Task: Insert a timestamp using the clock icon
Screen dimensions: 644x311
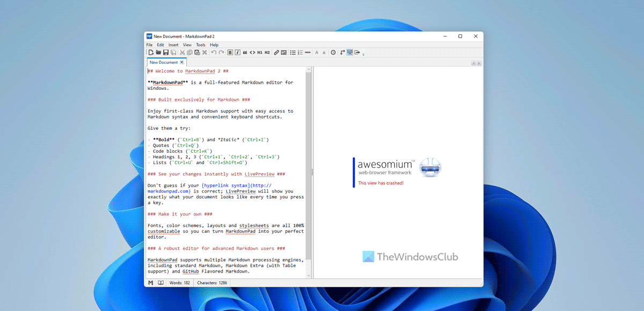Action: pyautogui.click(x=333, y=53)
